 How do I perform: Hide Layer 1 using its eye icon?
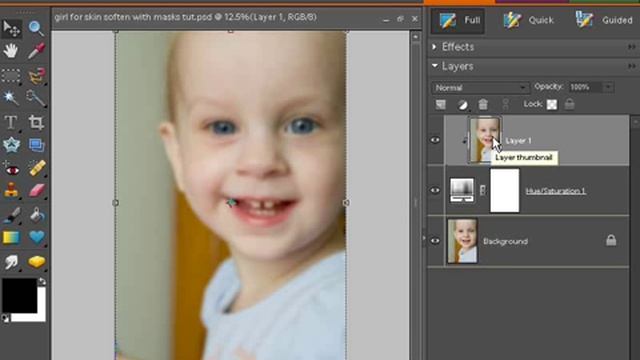click(x=435, y=140)
